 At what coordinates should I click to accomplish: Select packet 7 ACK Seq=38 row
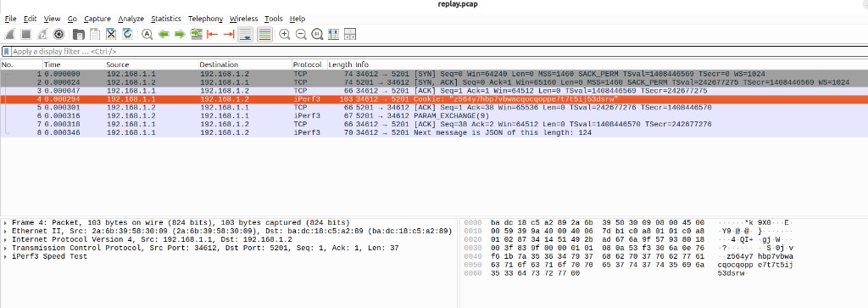point(434,124)
